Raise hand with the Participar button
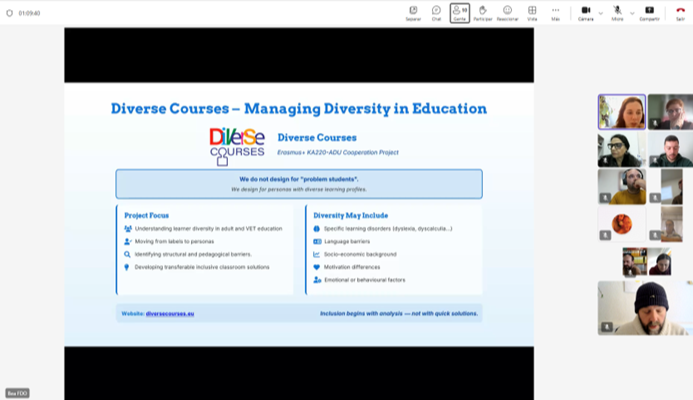The height and width of the screenshot is (400, 693). pos(483,13)
